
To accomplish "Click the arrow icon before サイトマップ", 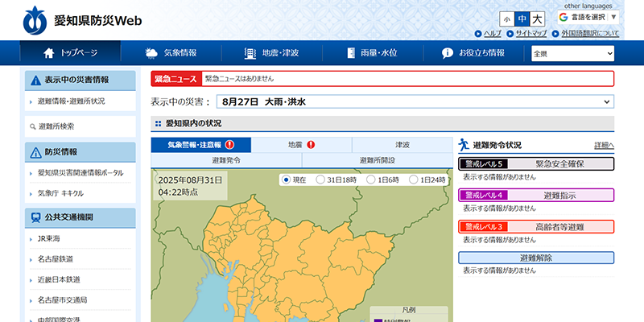I will [510, 34].
